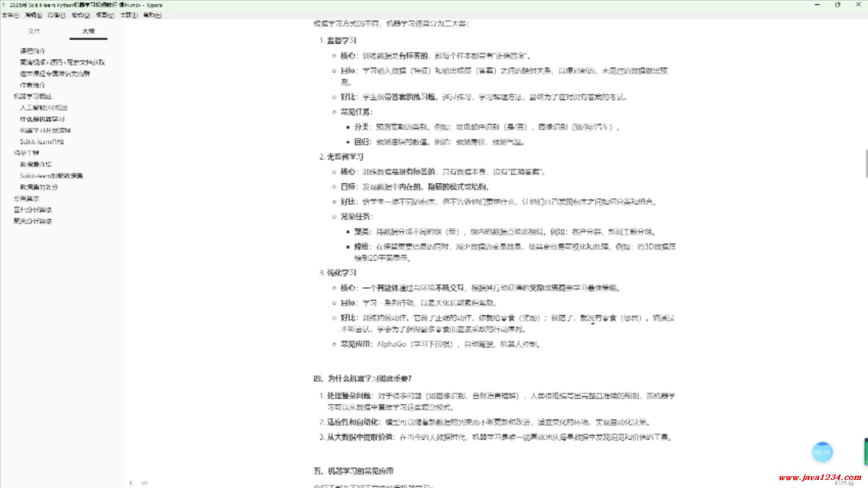Open the 视图(V) view menu

(x=105, y=15)
